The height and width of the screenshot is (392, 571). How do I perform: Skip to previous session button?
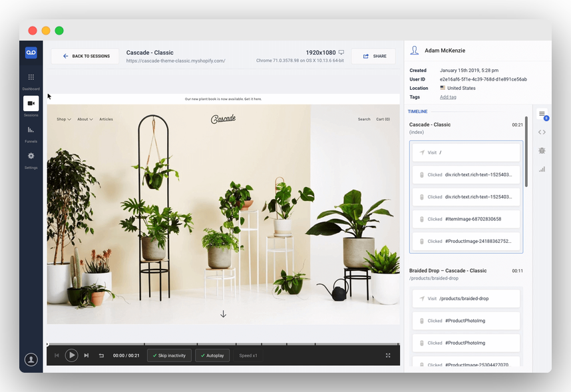[57, 355]
